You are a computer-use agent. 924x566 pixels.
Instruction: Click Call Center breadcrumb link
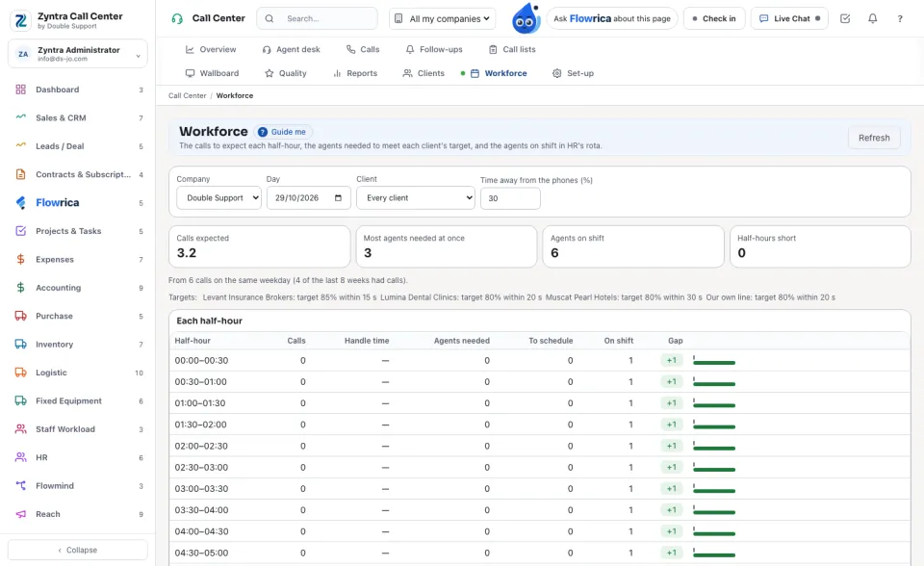[x=188, y=95]
